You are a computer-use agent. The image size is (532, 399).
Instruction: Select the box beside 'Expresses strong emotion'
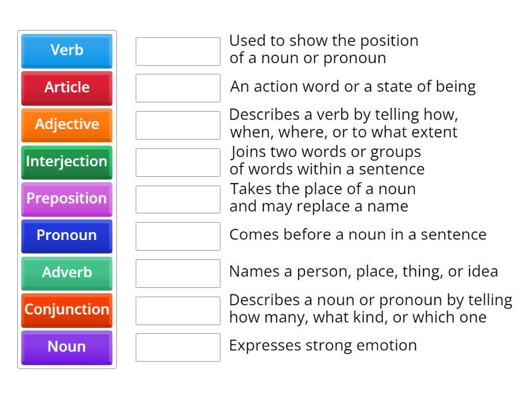coord(177,346)
